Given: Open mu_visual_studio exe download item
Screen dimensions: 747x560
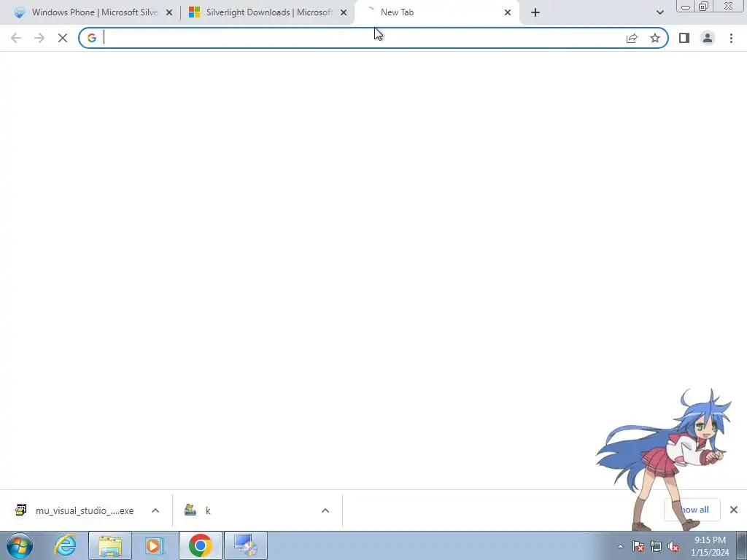Looking at the screenshot, I should tap(75, 510).
